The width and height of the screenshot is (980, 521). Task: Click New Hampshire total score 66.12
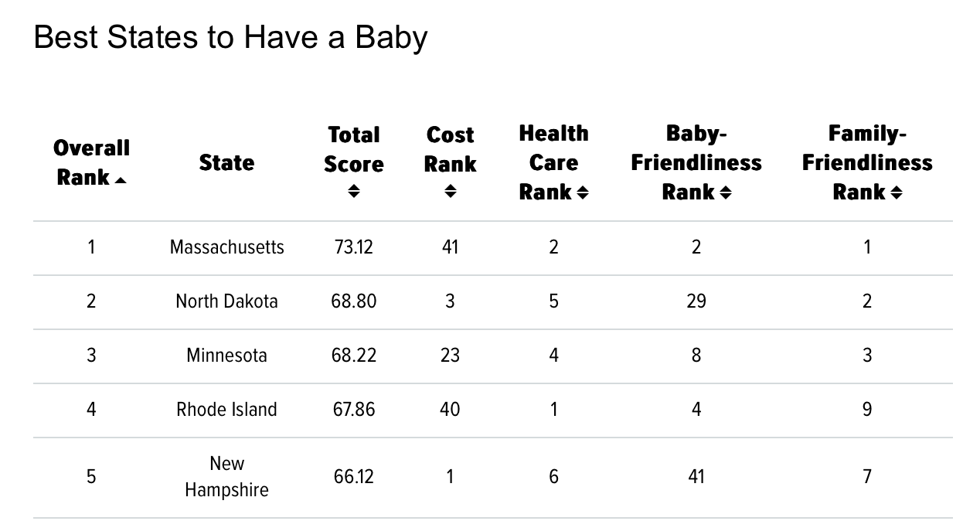pyautogui.click(x=353, y=476)
